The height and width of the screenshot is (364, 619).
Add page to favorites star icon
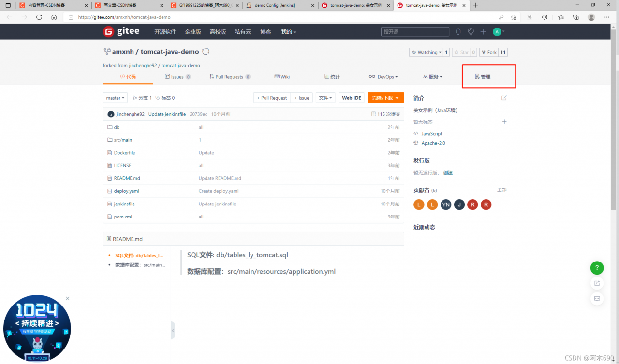[x=514, y=17]
